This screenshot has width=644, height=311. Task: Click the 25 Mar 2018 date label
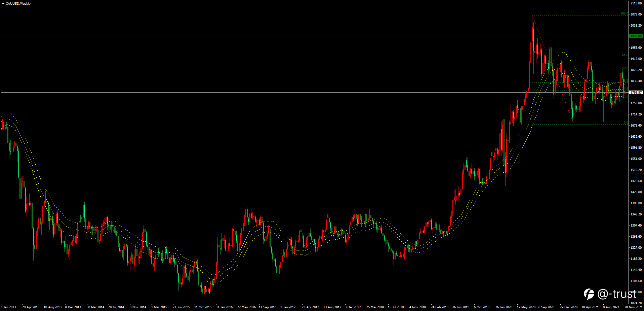pos(375,307)
